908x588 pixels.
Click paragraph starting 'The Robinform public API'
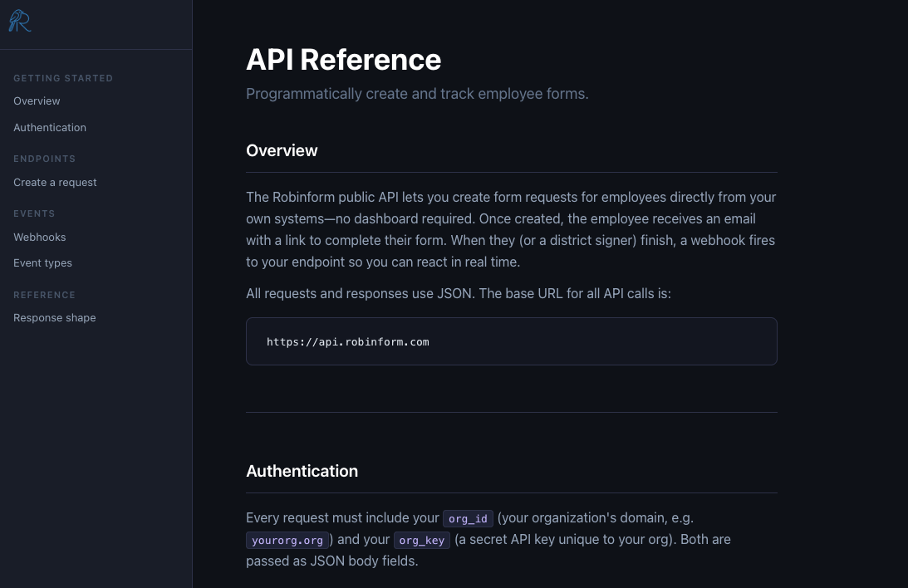click(512, 229)
